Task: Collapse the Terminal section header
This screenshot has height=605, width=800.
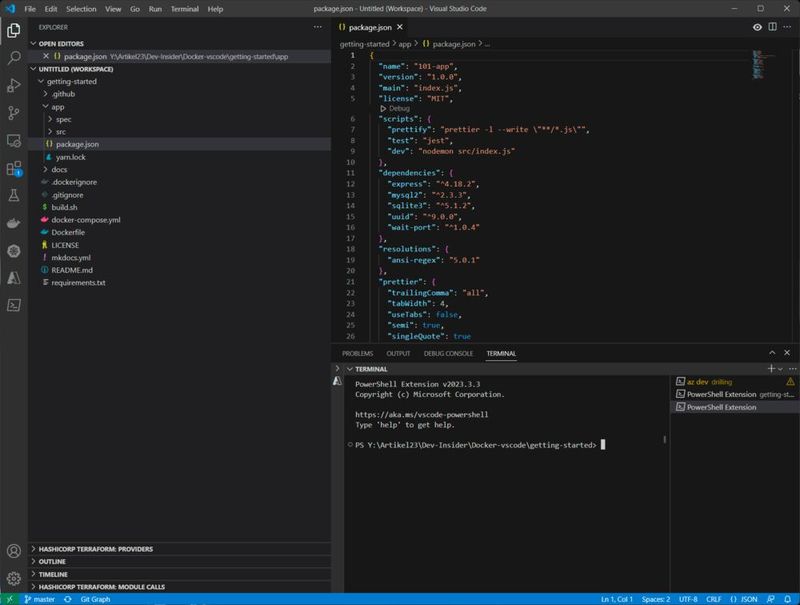Action: coord(350,369)
